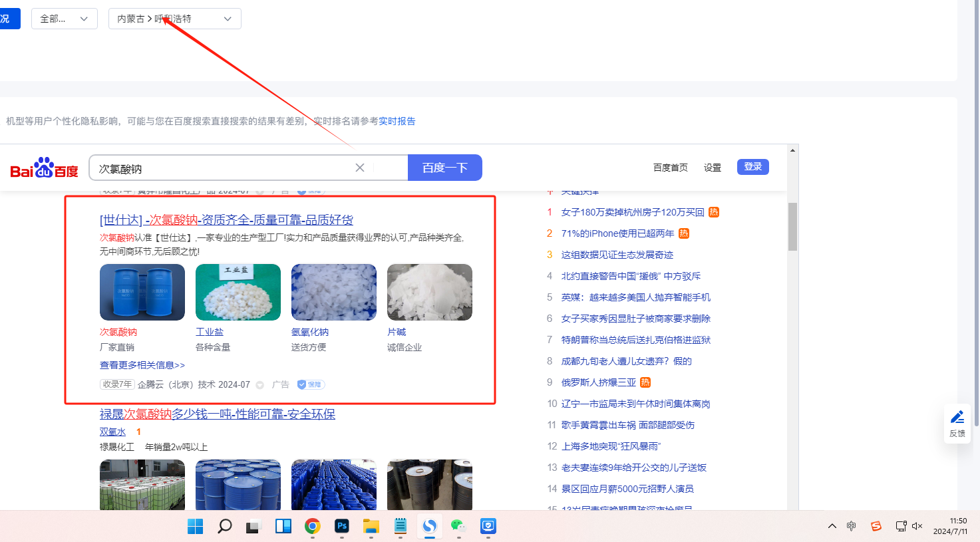Click the 登录 login button

pyautogui.click(x=753, y=167)
